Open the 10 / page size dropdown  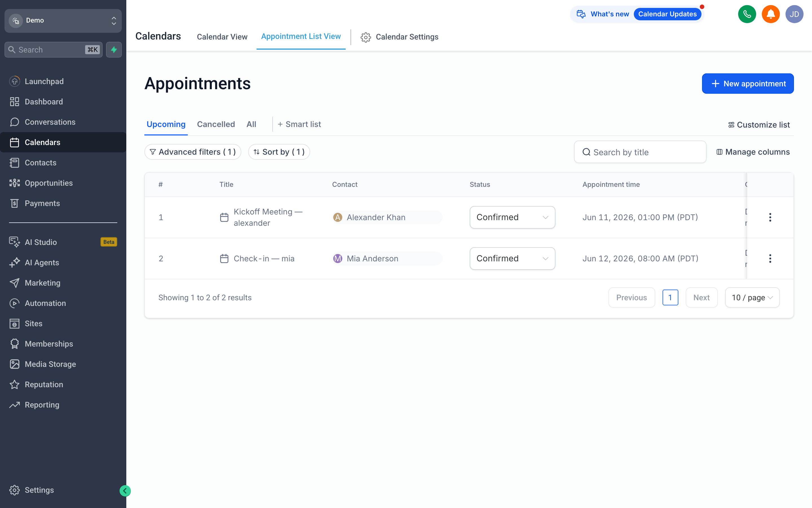pyautogui.click(x=752, y=297)
